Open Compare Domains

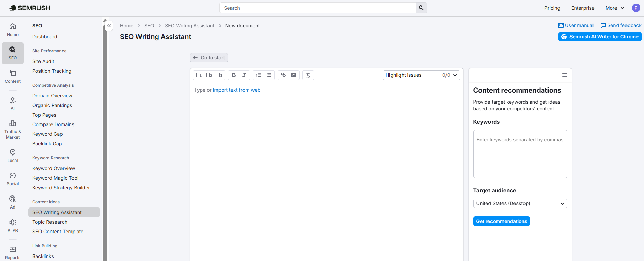point(53,124)
